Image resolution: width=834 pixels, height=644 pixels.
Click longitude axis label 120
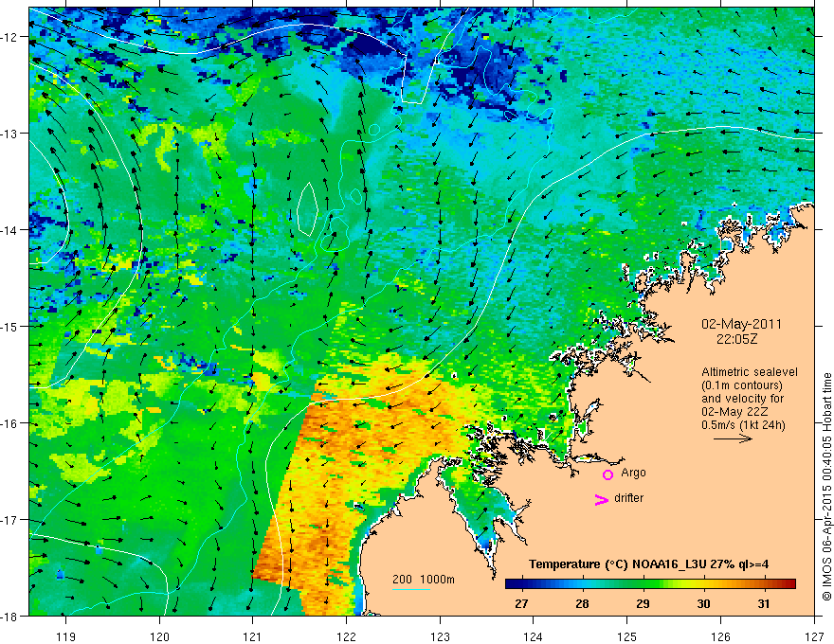click(159, 636)
